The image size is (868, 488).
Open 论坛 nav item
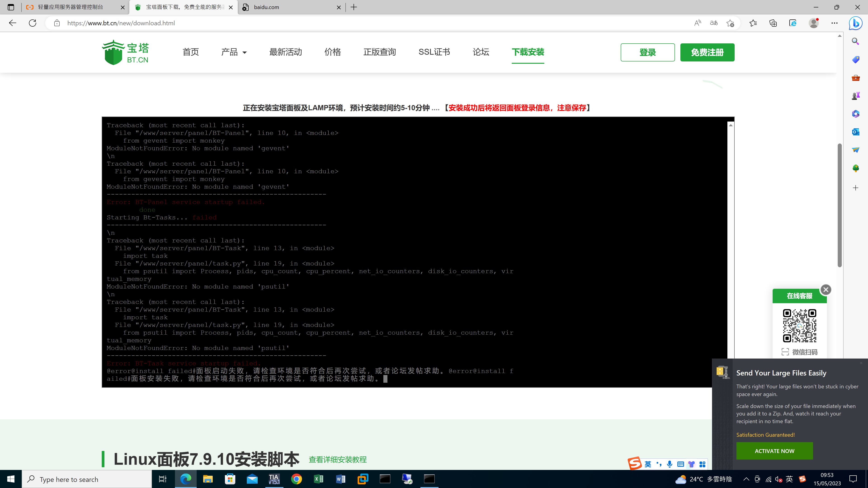pos(481,52)
